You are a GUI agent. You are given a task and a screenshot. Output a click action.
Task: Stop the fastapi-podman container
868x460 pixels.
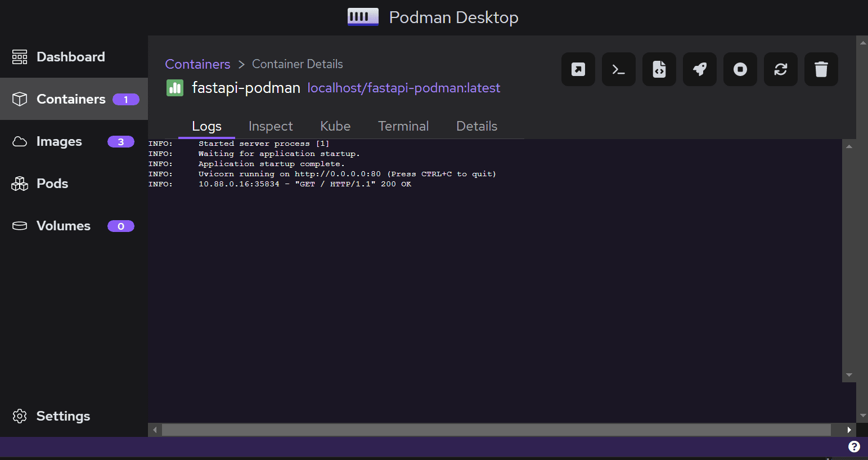(740, 69)
